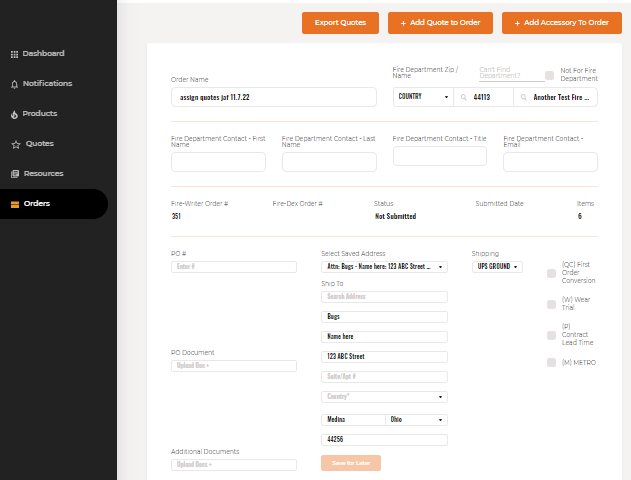
Task: Open the Ship To Country dropdown
Action: click(x=384, y=397)
